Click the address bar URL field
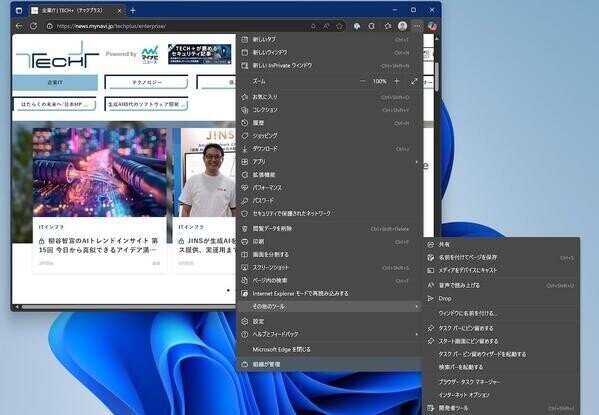 tap(180, 26)
